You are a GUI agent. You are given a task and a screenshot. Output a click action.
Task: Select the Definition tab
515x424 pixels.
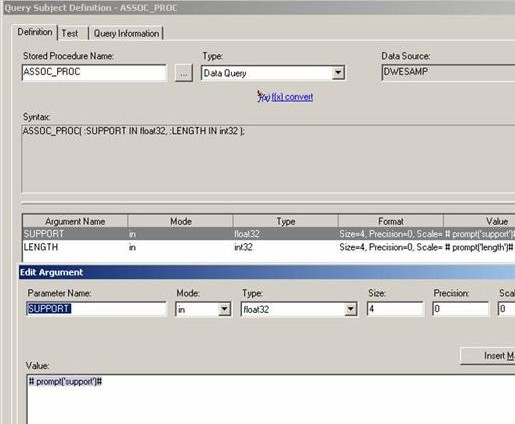[x=35, y=32]
